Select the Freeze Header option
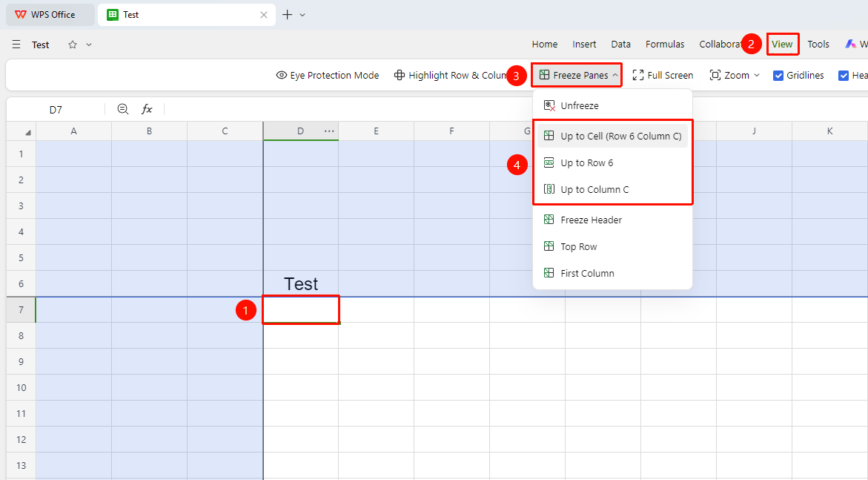Viewport: 868px width, 480px height. [x=612, y=220]
